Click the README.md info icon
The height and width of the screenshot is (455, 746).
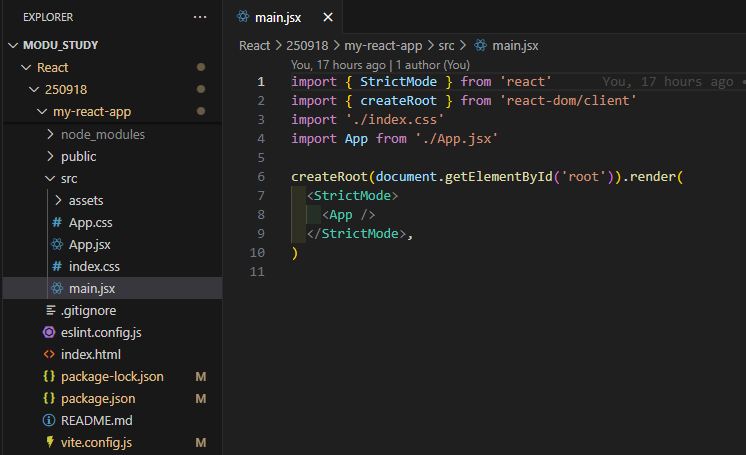point(49,420)
